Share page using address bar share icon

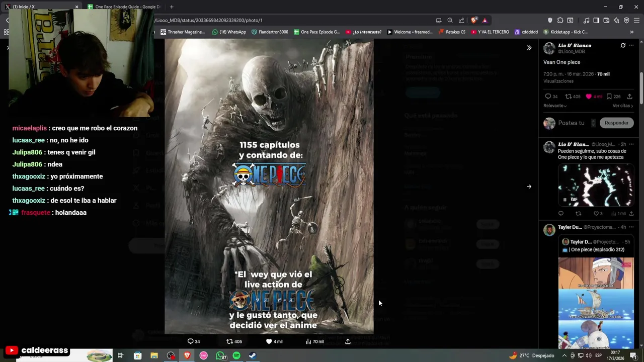tap(461, 20)
